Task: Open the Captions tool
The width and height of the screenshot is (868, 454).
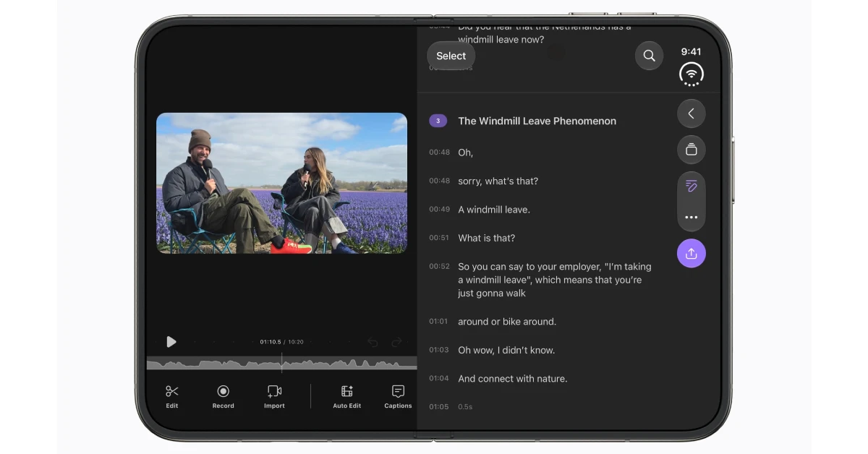Action: click(x=398, y=396)
